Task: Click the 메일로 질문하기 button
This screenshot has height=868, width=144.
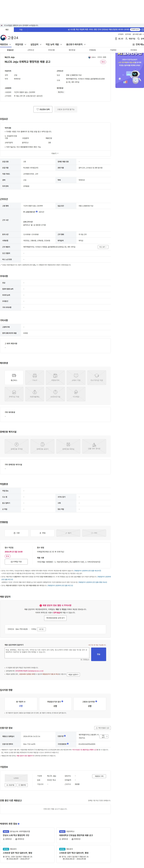Action: (x=73, y=675)
